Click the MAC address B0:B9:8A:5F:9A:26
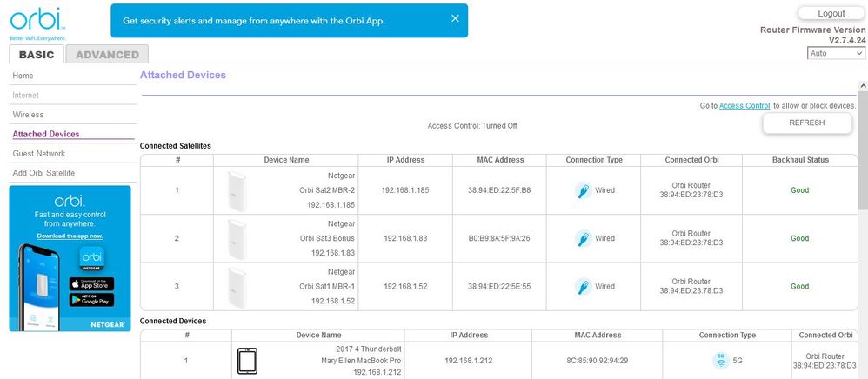This screenshot has height=379, width=868. tap(499, 238)
